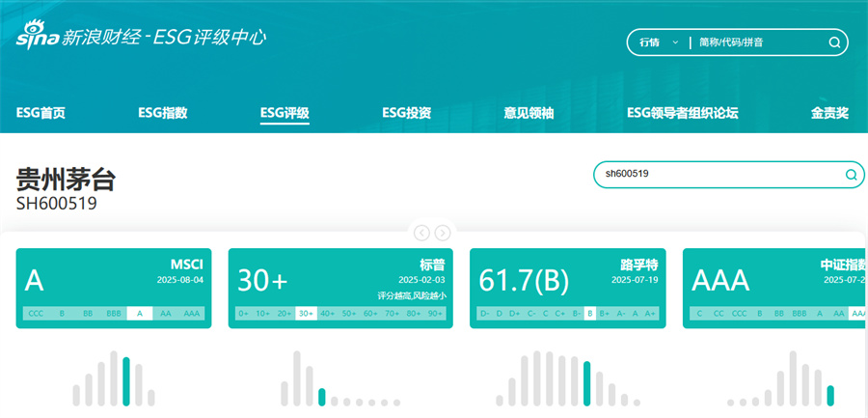868x418 pixels.
Task: Open the 金责奖 tab
Action: coord(829,113)
